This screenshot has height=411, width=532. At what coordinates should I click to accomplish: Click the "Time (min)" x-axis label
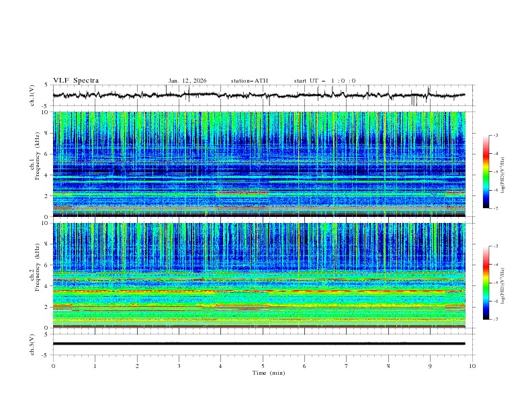click(269, 373)
